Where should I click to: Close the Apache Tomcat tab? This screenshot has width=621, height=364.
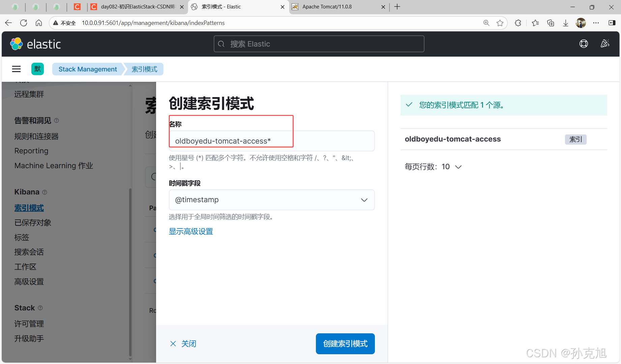click(x=383, y=7)
